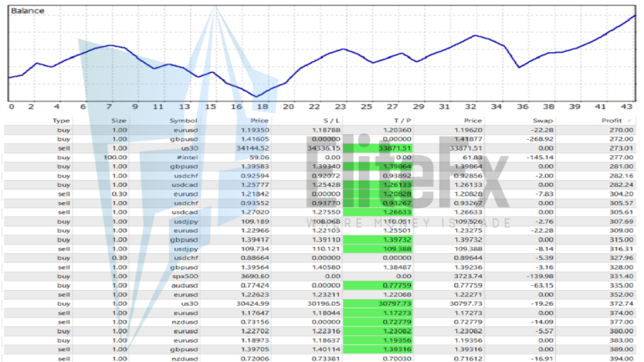Click the Symbol column header

(183, 121)
